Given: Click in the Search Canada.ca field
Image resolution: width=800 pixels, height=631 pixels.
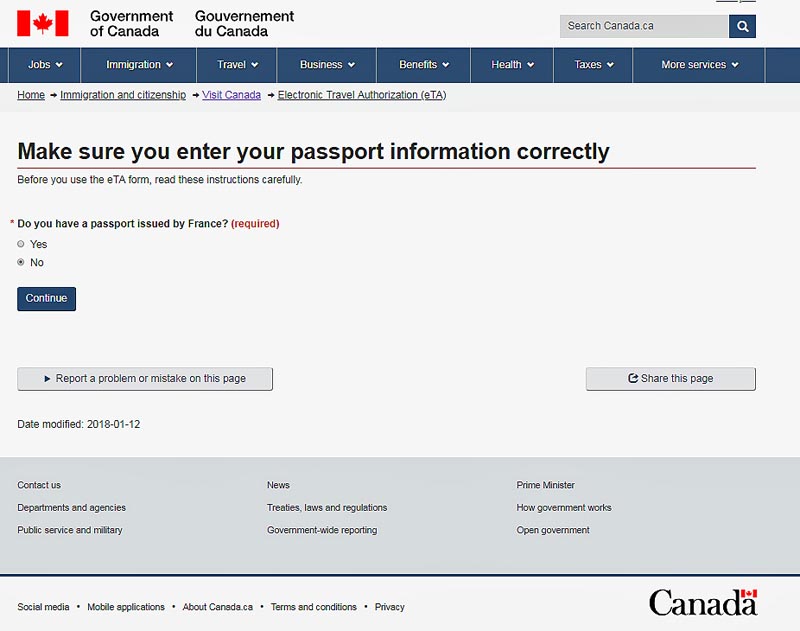Looking at the screenshot, I should pos(643,26).
